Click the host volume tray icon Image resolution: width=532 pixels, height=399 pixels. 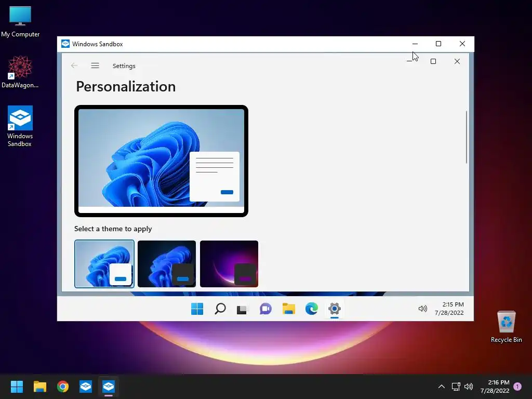coord(469,387)
